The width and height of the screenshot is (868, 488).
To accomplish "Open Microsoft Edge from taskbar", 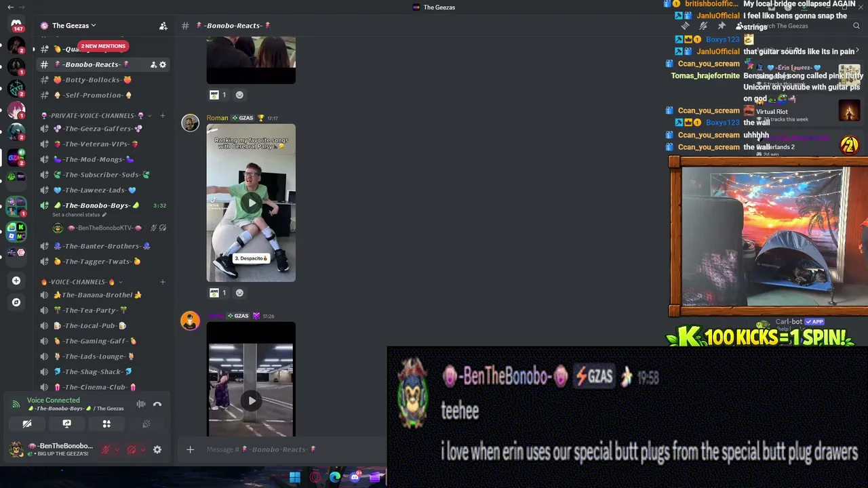I will point(335,477).
